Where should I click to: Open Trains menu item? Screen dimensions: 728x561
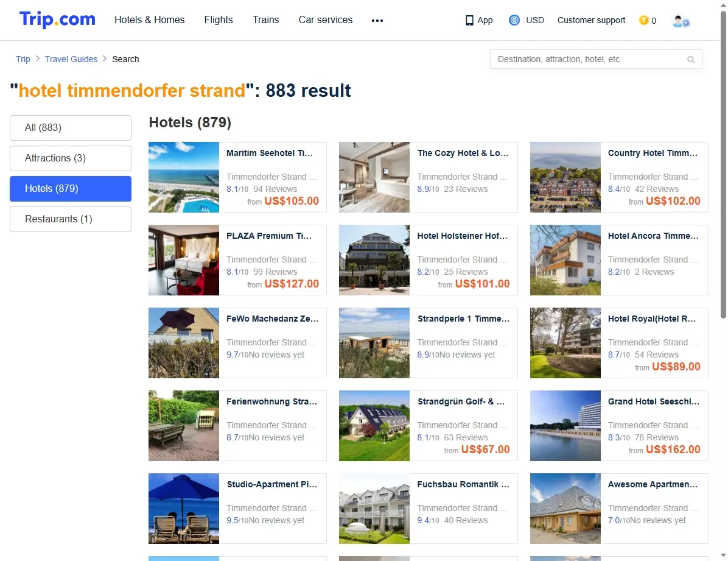tap(265, 20)
